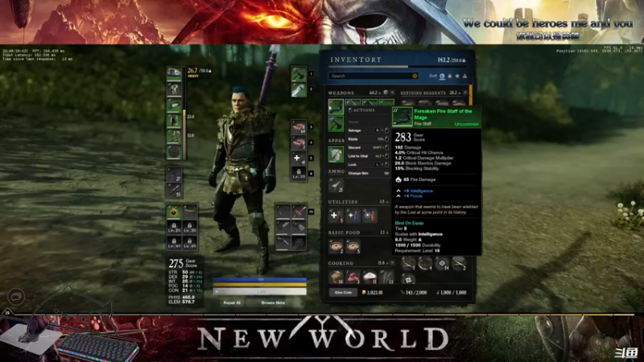Select the Basic Food stack of 2
The image size is (644, 362).
tap(336, 246)
